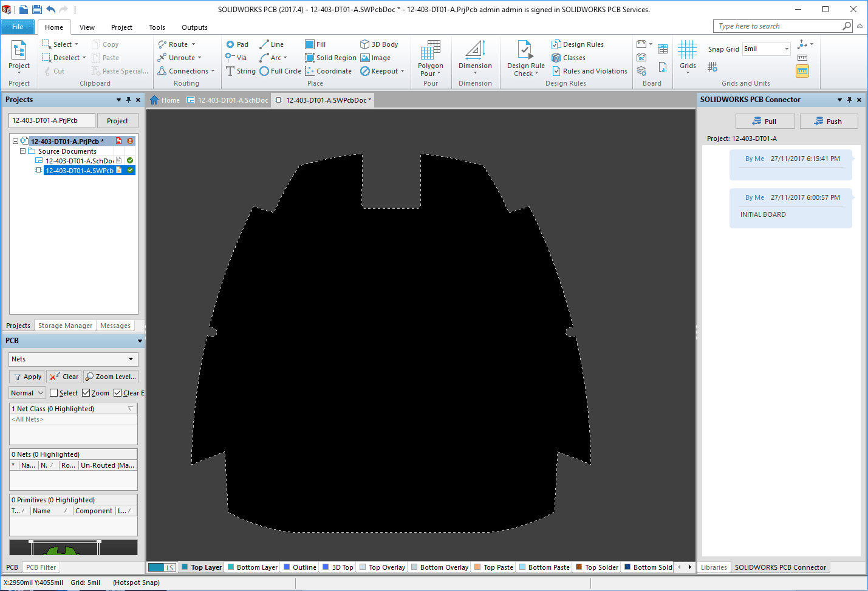Viewport: 868px width, 591px height.
Task: Switch to the Tools ribbon tab
Action: pyautogui.click(x=157, y=27)
